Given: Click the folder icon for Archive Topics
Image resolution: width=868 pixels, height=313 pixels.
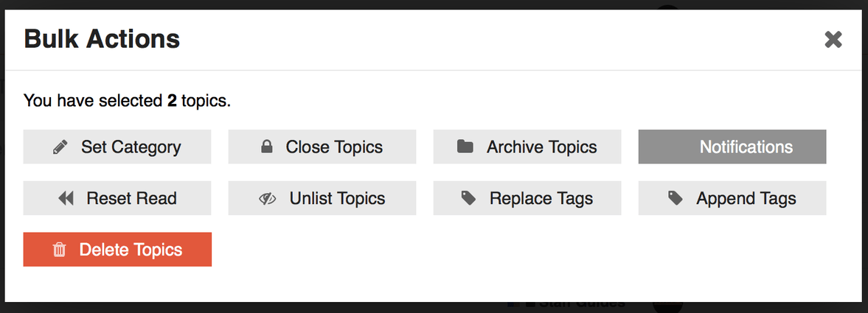Looking at the screenshot, I should [465, 147].
